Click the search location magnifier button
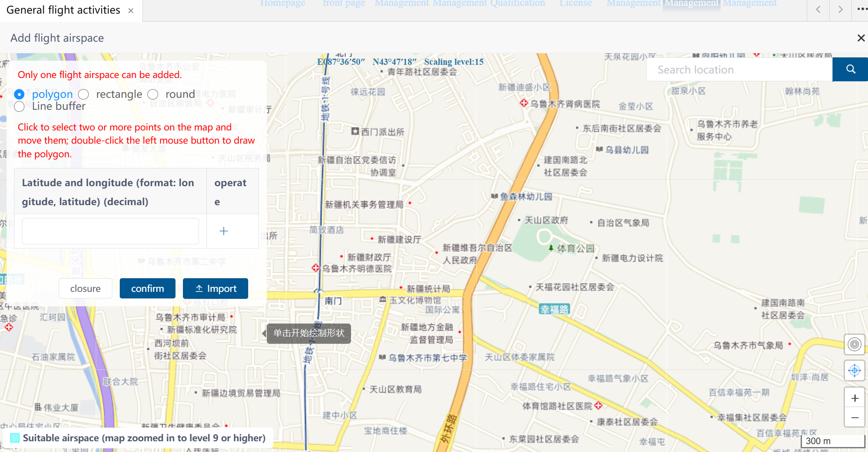The height and width of the screenshot is (452, 868). pyautogui.click(x=850, y=69)
